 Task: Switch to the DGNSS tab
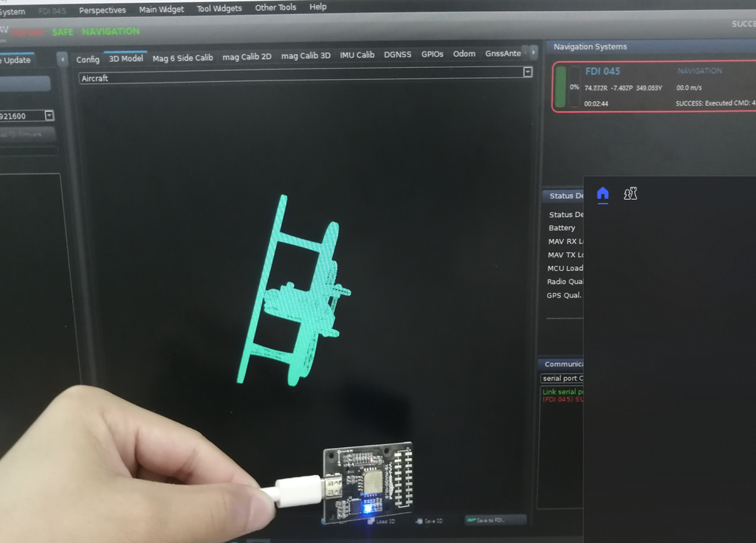[x=398, y=55]
